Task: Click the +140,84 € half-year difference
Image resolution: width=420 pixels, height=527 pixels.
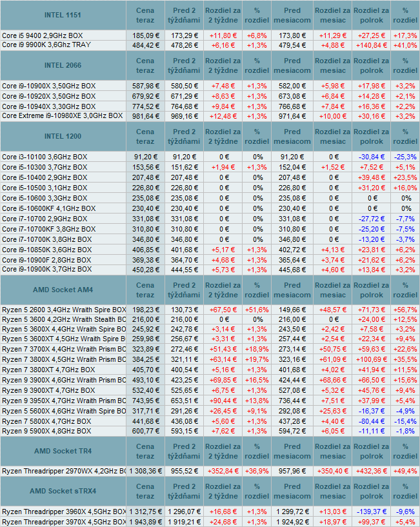Action: [x=372, y=45]
